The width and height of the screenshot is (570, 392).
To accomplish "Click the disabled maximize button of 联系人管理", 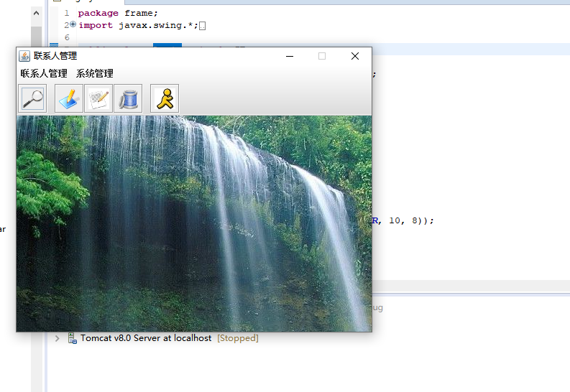I will 322,56.
